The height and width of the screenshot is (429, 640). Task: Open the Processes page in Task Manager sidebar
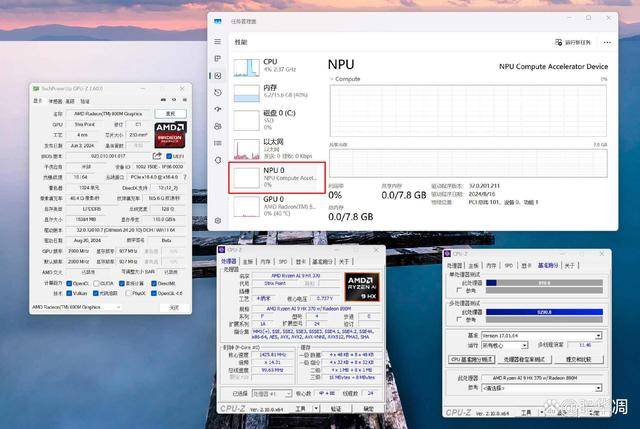[x=218, y=59]
